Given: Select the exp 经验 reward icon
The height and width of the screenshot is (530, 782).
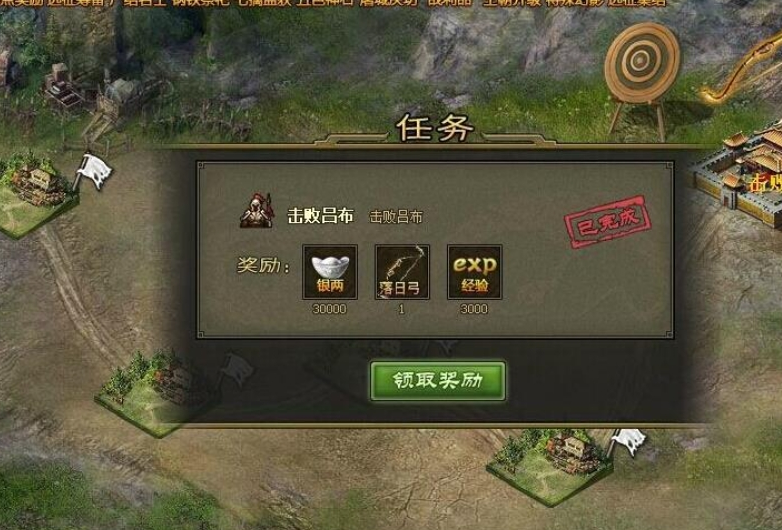Looking at the screenshot, I should click(x=474, y=272).
